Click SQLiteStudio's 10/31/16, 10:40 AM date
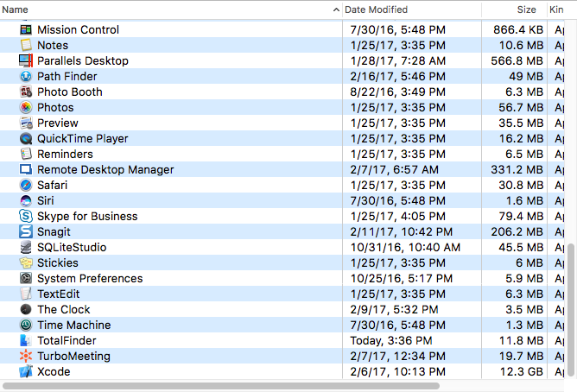The width and height of the screenshot is (577, 392). point(405,248)
